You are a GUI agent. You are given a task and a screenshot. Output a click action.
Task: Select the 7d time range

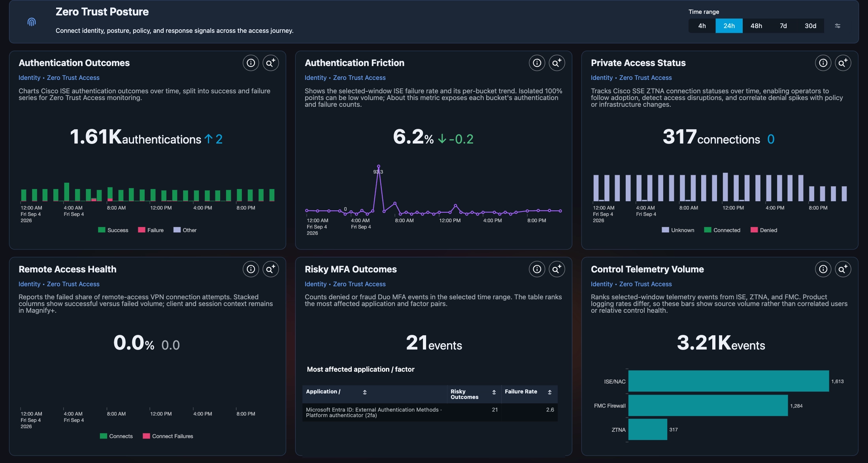tap(783, 26)
